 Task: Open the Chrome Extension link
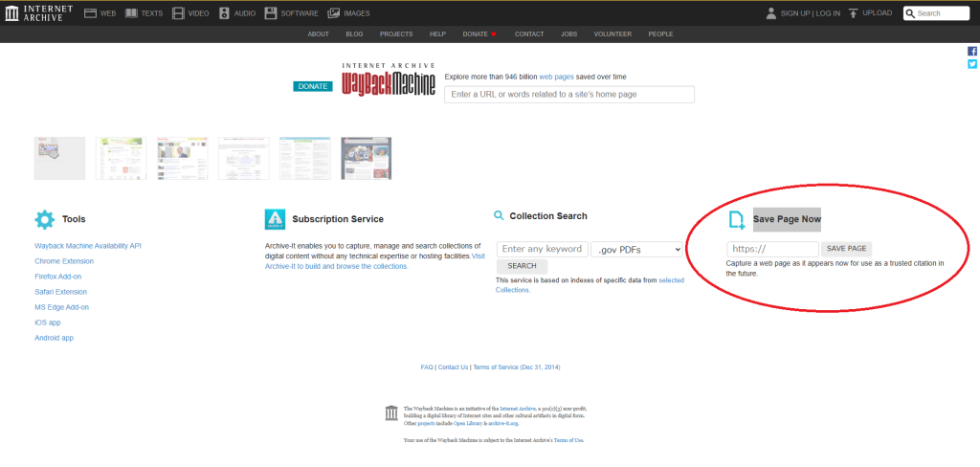pyautogui.click(x=64, y=261)
